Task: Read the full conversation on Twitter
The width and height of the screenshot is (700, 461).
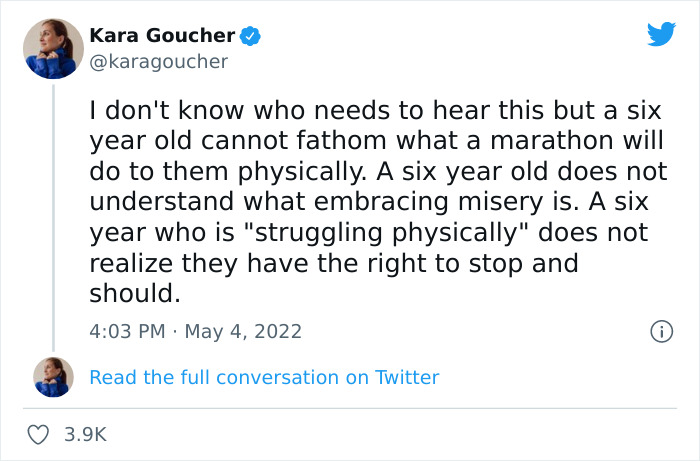Action: 264,377
